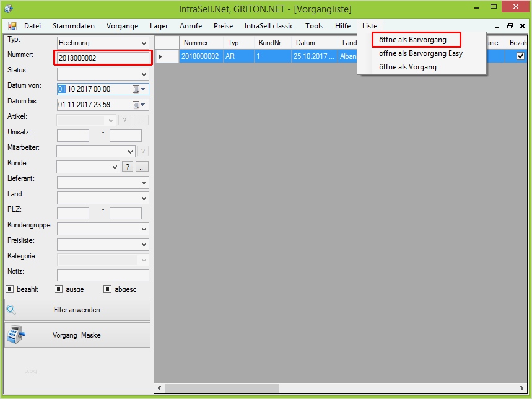Click the Filter anwenden button
This screenshot has width=532, height=399.
[x=77, y=310]
